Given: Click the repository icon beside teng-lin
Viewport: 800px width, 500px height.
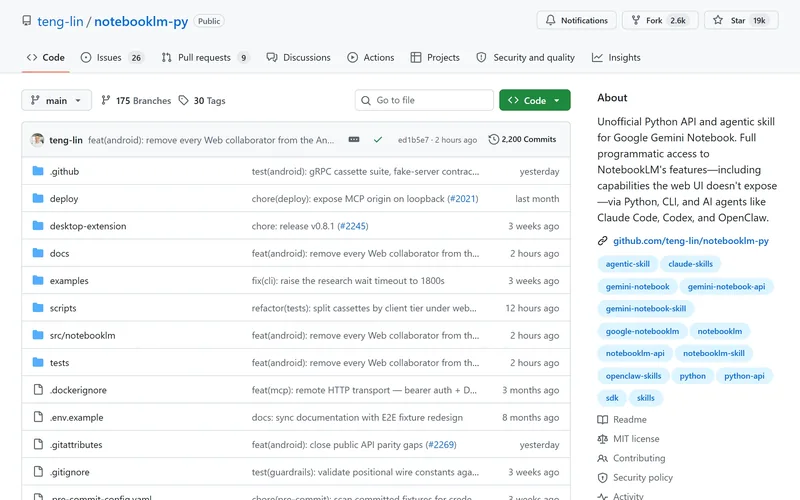Looking at the screenshot, I should tap(27, 20).
